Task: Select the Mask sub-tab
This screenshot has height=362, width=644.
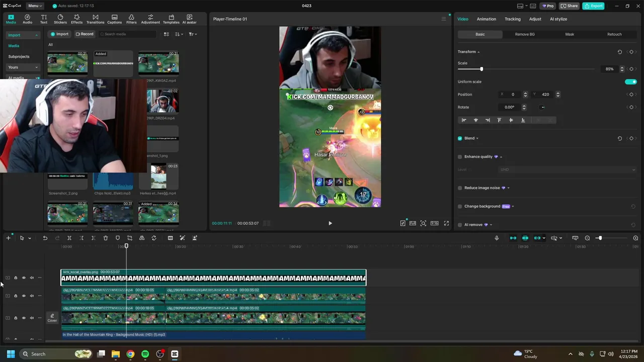Action: click(x=570, y=34)
